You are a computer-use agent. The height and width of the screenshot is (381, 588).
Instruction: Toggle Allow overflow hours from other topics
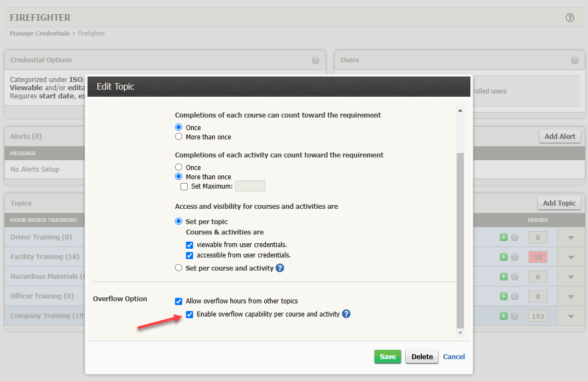[x=178, y=301]
